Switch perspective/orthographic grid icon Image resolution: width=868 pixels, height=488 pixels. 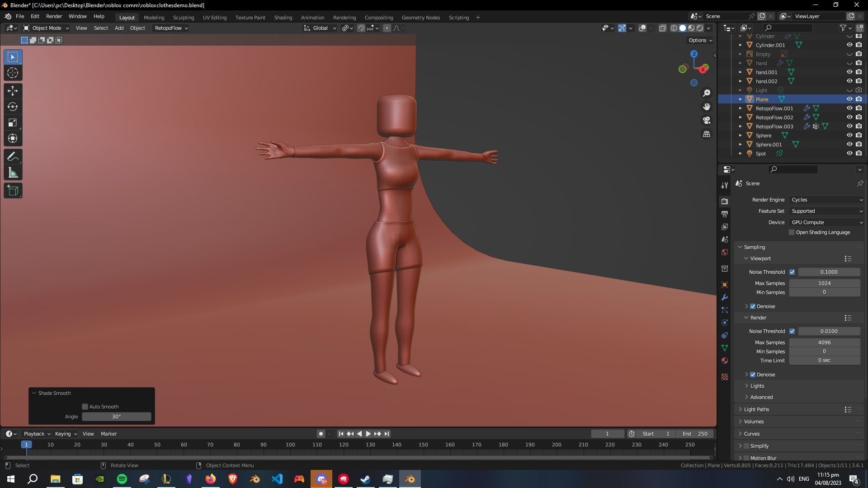tap(707, 134)
